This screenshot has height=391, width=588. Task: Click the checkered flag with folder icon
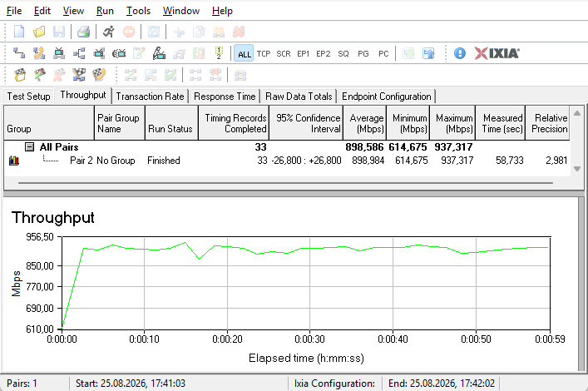19,75
